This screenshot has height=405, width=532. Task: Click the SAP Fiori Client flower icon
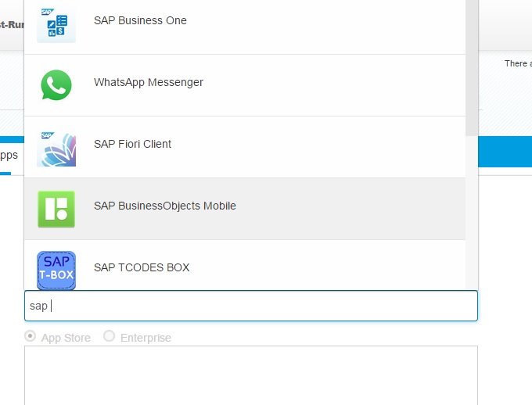pos(56,146)
